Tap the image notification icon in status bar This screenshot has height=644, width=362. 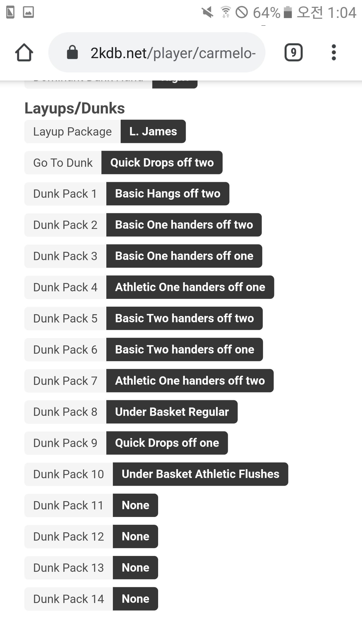(x=28, y=12)
